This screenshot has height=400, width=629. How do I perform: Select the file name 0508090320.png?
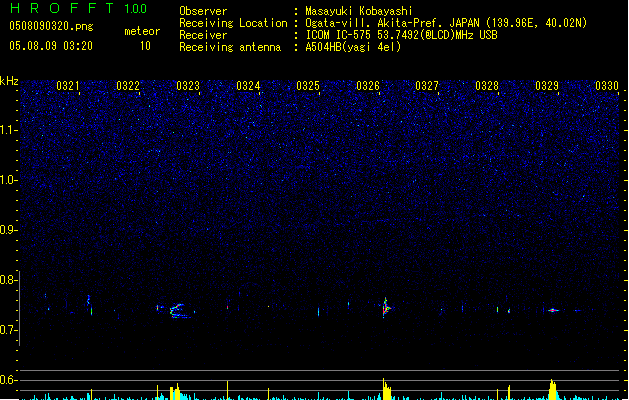tap(51, 26)
